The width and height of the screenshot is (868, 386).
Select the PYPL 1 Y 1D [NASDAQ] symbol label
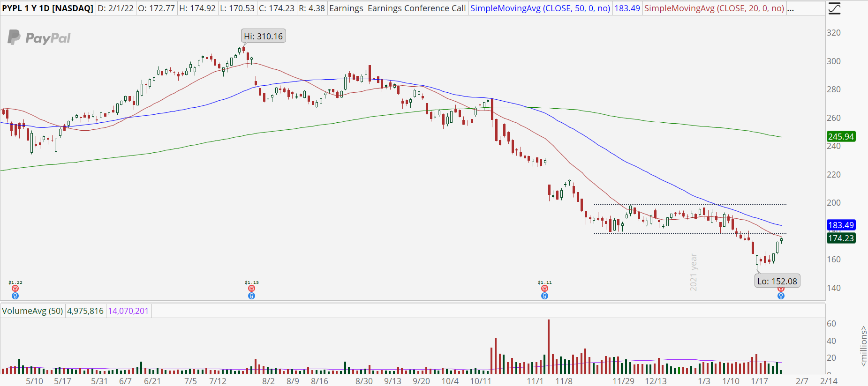click(x=48, y=8)
